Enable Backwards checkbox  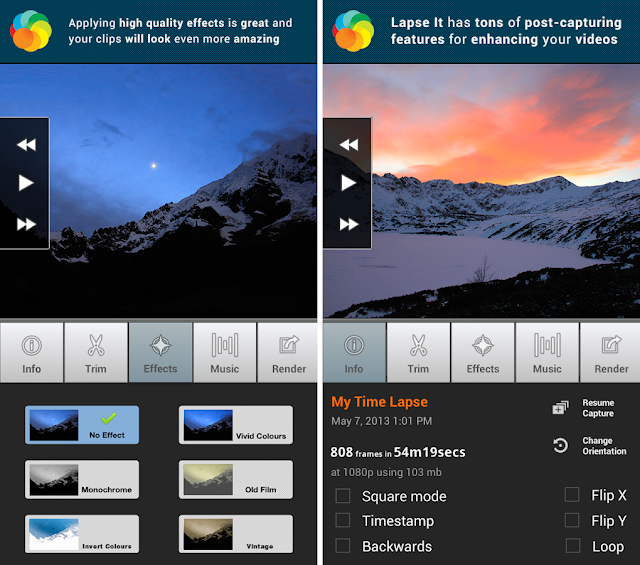pyautogui.click(x=342, y=546)
